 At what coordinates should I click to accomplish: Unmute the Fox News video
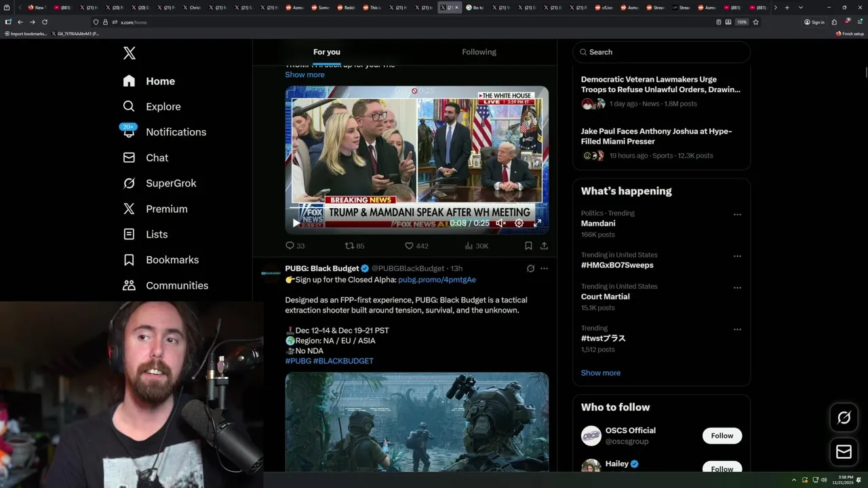point(500,223)
